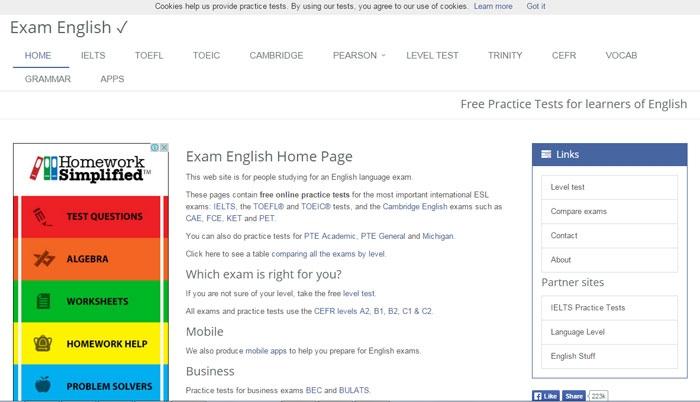
Task: Click the IELTS link in paragraph
Action: 224,206
